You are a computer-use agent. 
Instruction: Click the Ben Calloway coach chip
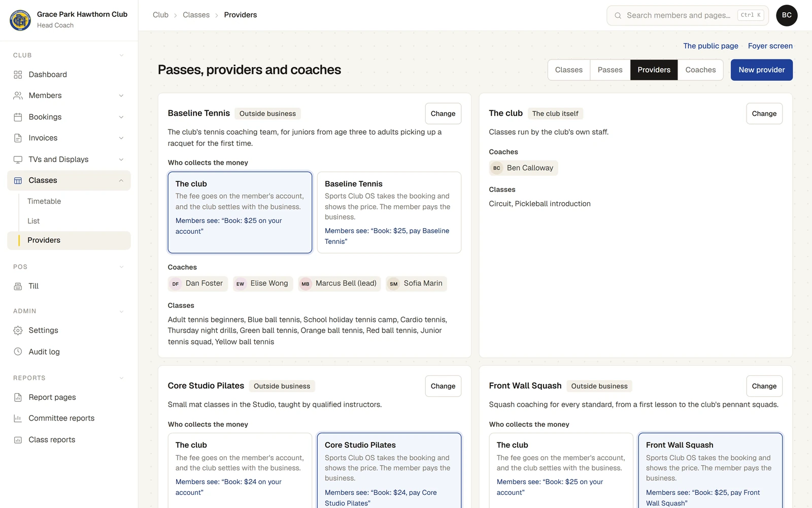pos(523,168)
